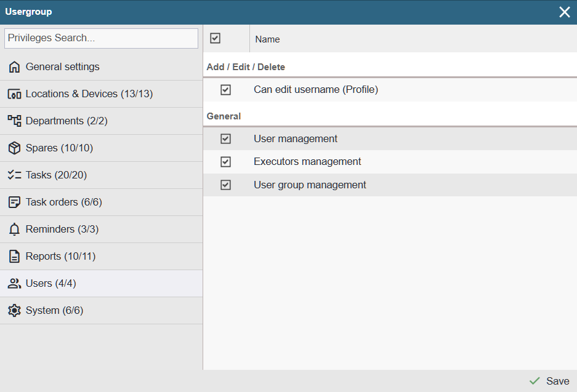Screen dimensions: 577x392
Task: Click the Tasks checklist icon
Action: point(14,175)
